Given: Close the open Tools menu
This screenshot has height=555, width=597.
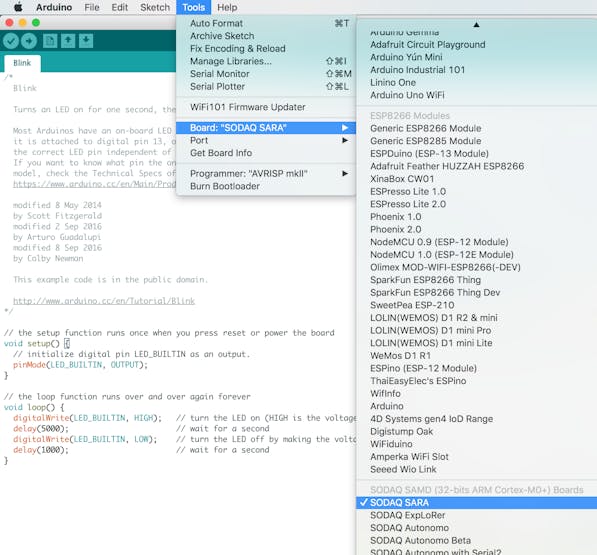Looking at the screenshot, I should pos(193,7).
